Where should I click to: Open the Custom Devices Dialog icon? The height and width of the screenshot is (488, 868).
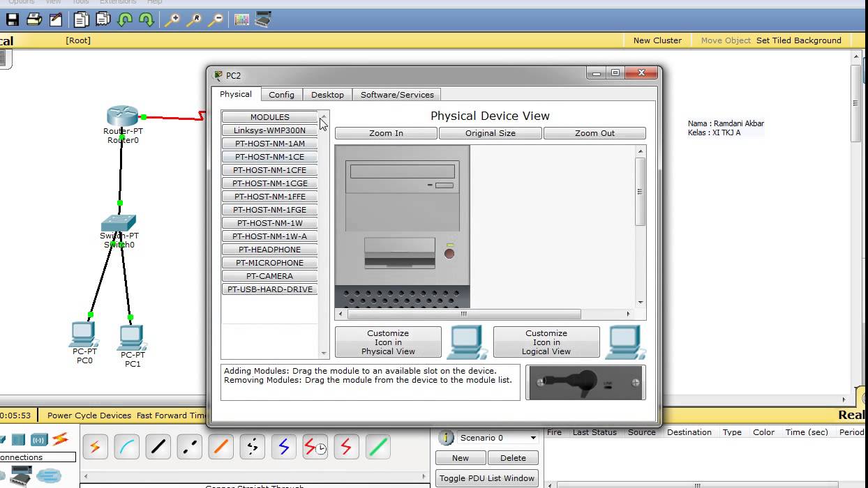coord(263,20)
